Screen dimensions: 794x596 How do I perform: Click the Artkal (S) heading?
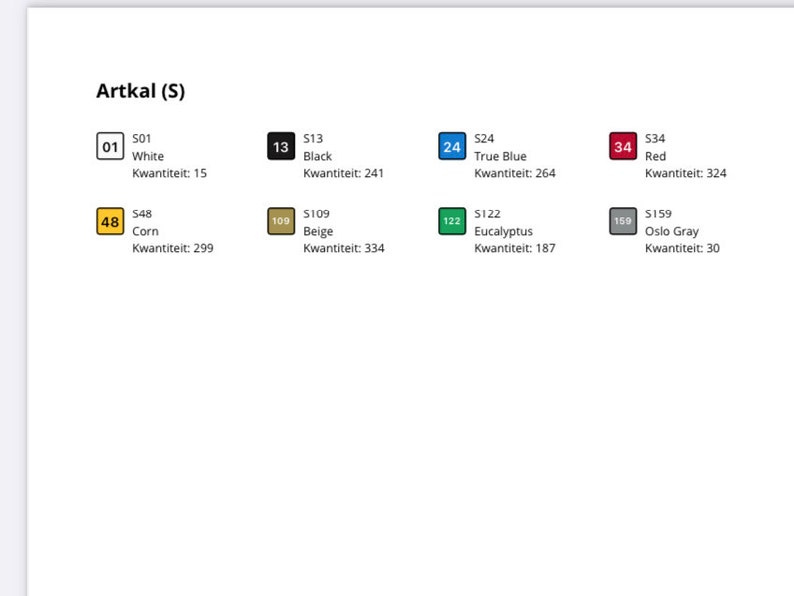pyautogui.click(x=141, y=91)
